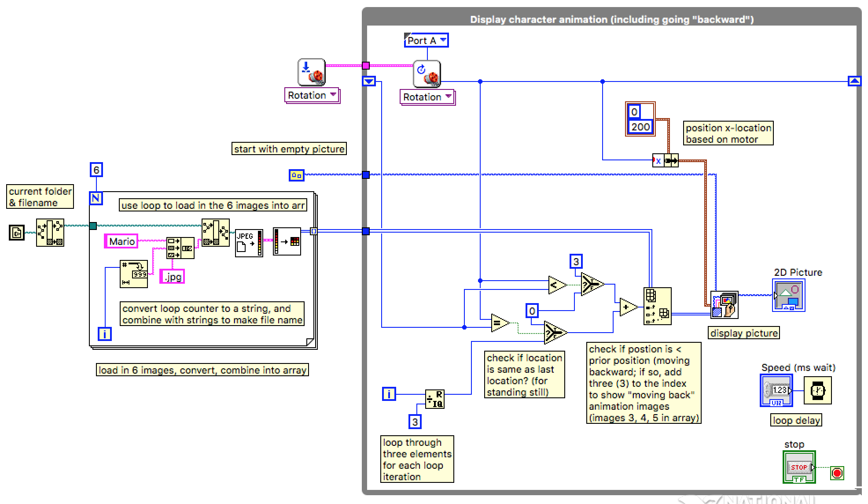Click the Read JPEG File node
868x504 pixels.
249,243
